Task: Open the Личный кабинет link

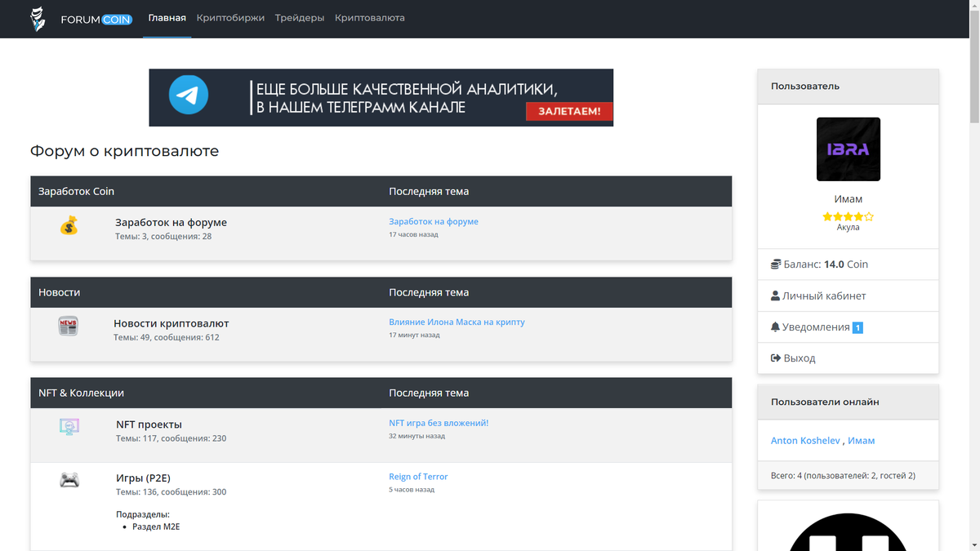Action: click(824, 296)
